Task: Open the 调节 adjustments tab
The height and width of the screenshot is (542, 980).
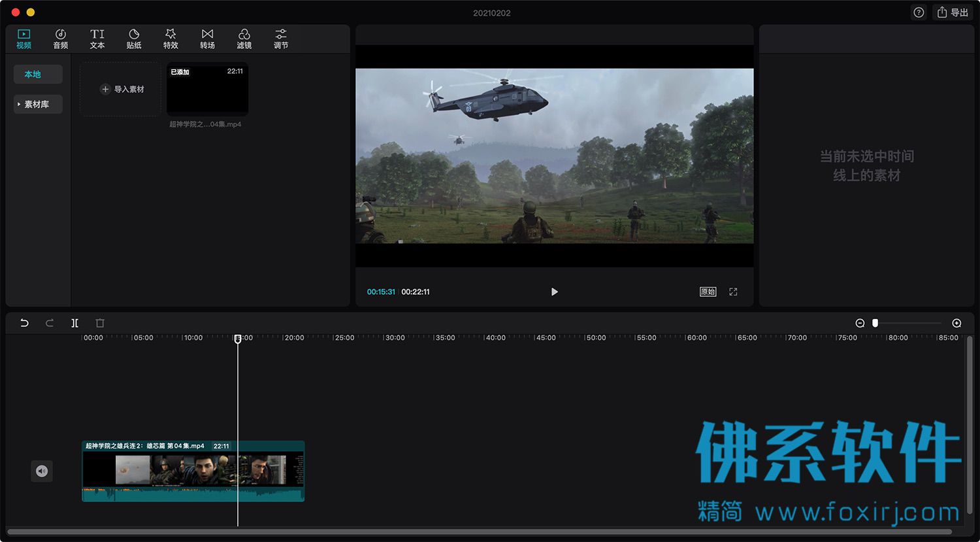Action: tap(281, 39)
